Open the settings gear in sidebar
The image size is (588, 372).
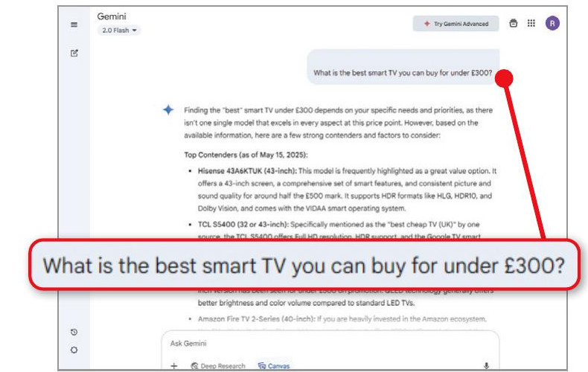(74, 350)
